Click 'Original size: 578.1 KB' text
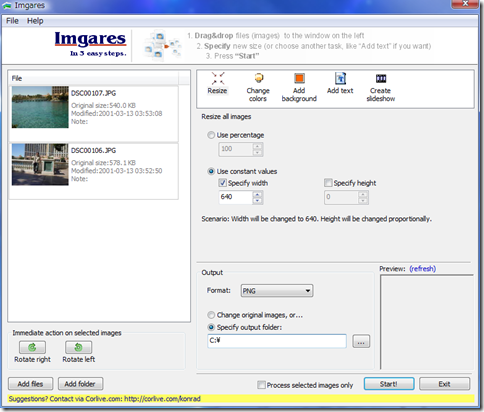 point(103,163)
